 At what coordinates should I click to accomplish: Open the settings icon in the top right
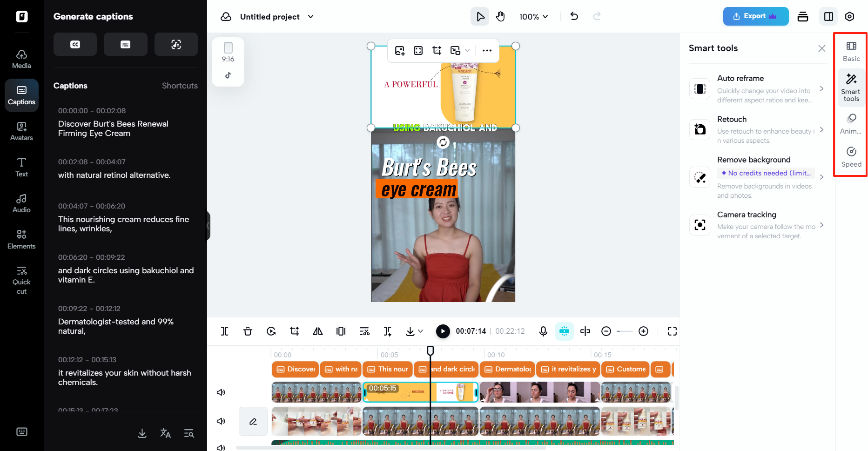(849, 17)
